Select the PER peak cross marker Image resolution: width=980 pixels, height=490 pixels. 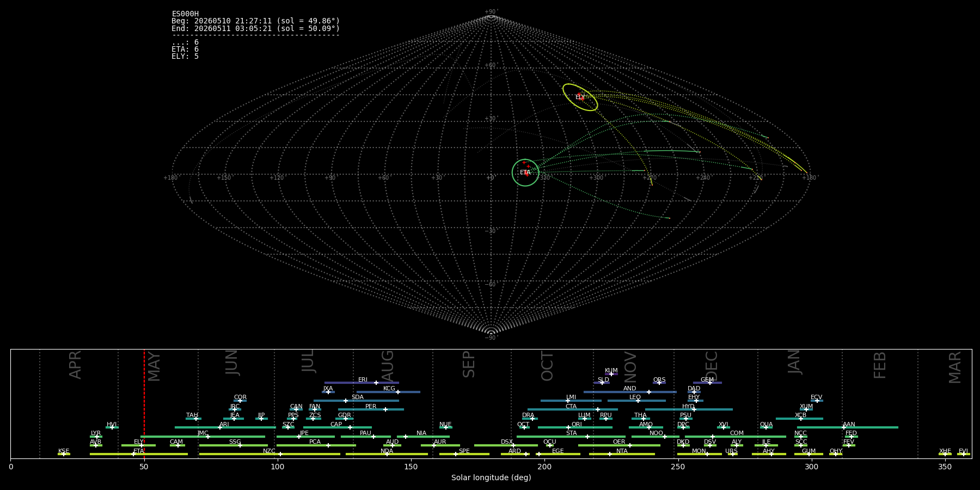click(x=385, y=409)
